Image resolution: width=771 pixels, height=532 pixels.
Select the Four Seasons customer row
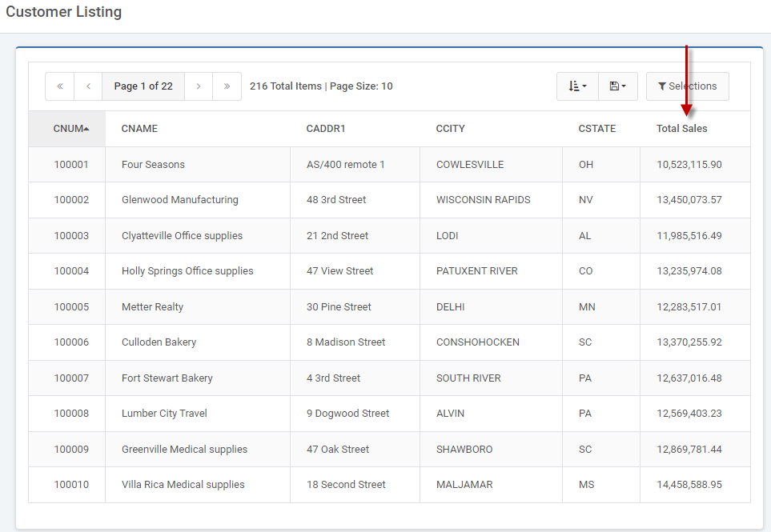153,165
